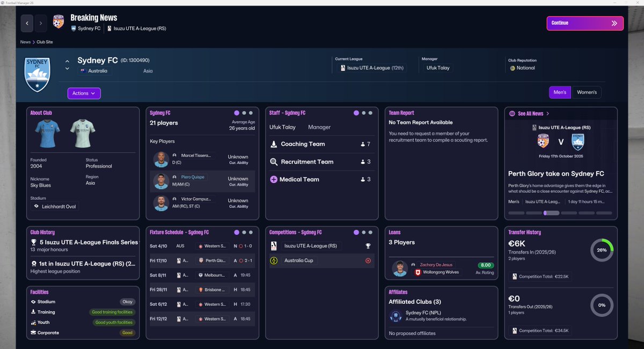
Task: Open the Sat 8/11 Melbourne fixture row
Action: (x=202, y=275)
